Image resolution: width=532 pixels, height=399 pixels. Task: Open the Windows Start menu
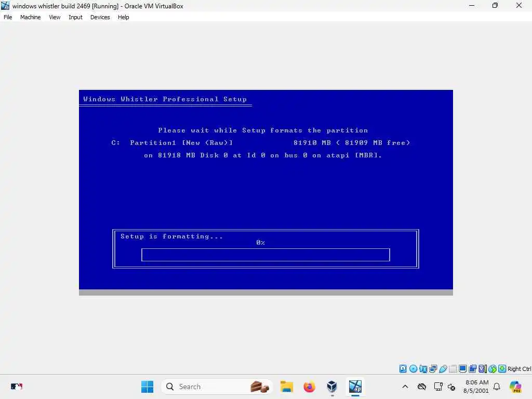click(147, 387)
